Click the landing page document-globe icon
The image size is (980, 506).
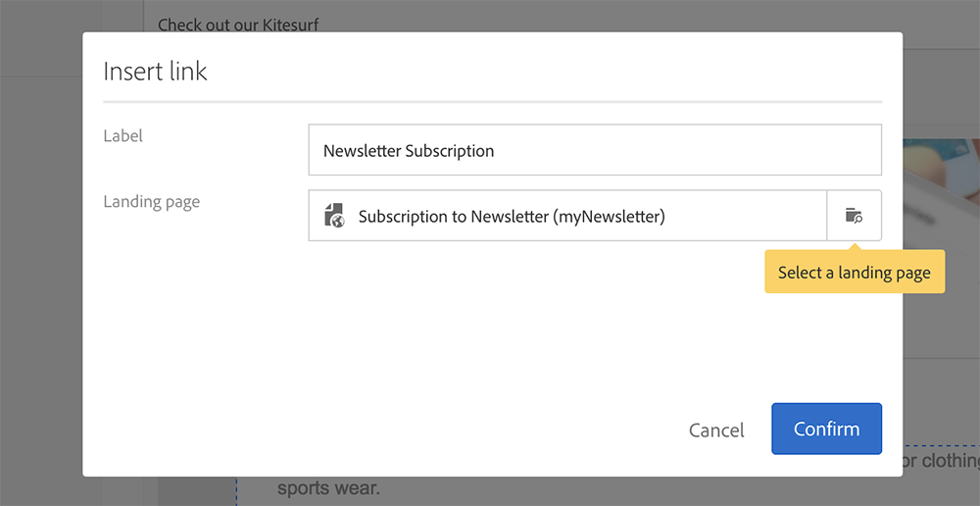pyautogui.click(x=334, y=215)
